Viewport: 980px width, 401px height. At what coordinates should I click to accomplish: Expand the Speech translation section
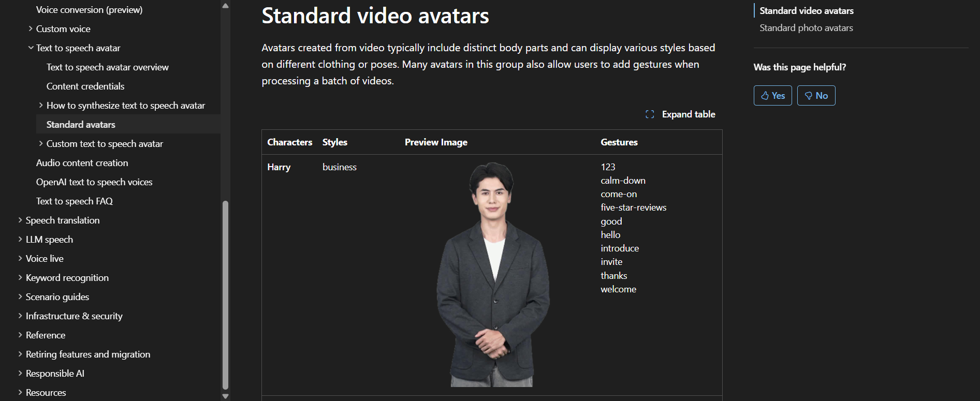(x=20, y=220)
